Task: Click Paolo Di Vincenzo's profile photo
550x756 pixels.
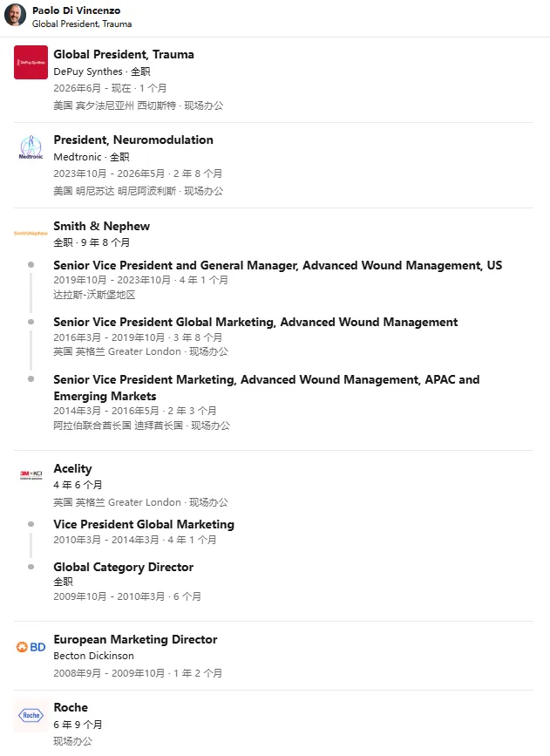Action: tap(15, 15)
